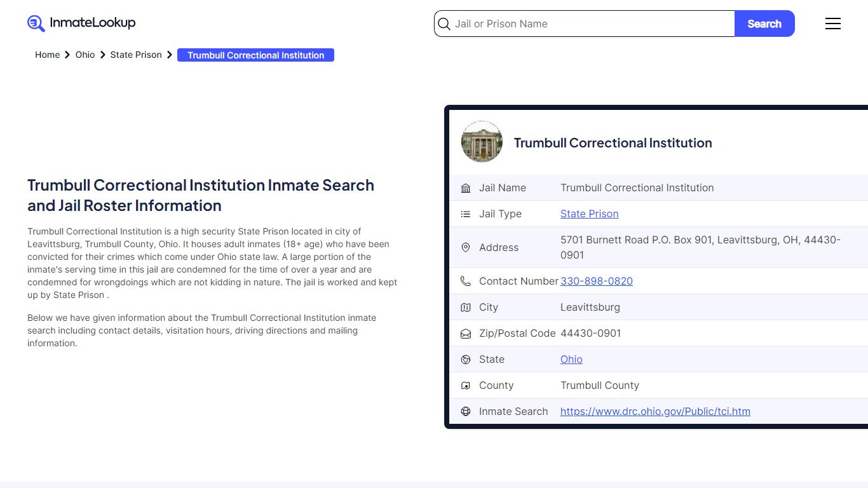Viewport: 868px width, 488px height.
Task: Click the chevron after Ohio breadcrumb
Action: click(102, 55)
